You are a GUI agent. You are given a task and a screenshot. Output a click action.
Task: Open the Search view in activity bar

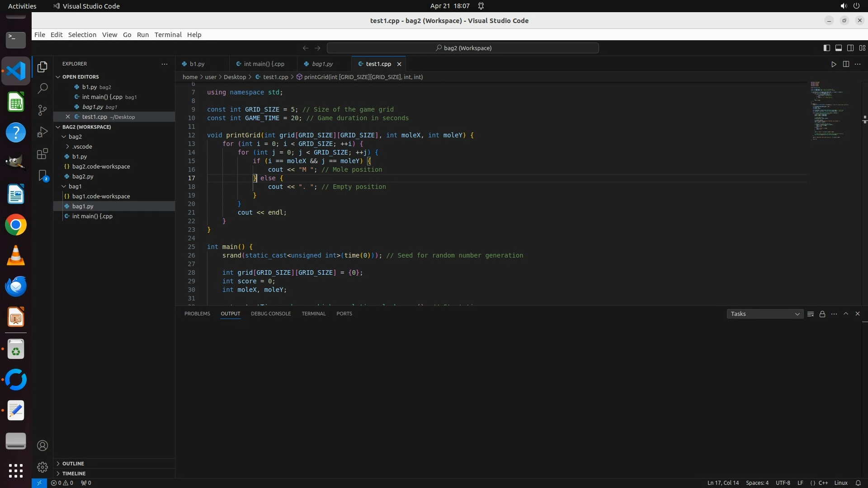tap(42, 89)
